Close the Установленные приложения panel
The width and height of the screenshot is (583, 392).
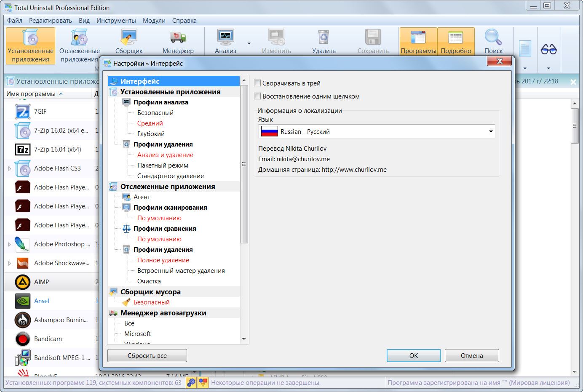[573, 82]
